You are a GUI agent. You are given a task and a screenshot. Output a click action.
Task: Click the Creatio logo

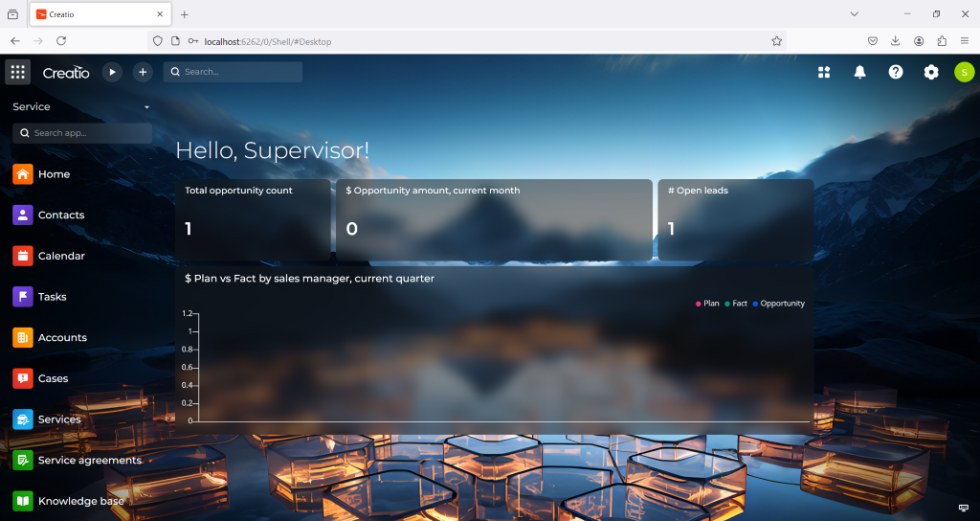click(66, 73)
